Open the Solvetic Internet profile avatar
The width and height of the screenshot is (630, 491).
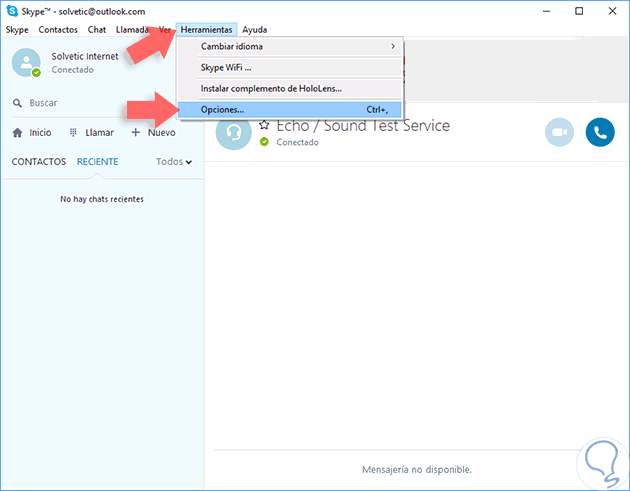pyautogui.click(x=26, y=62)
